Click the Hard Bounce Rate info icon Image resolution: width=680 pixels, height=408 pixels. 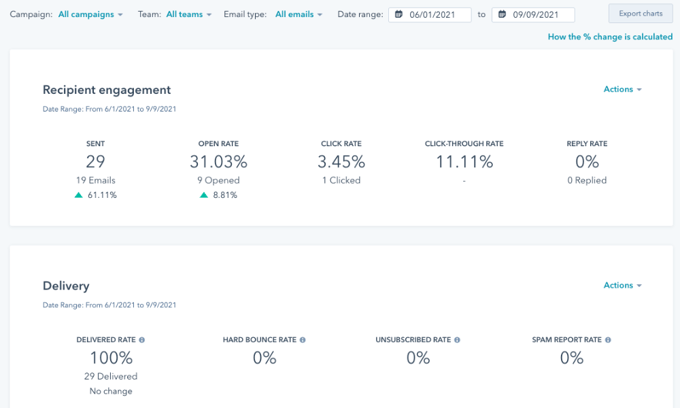click(x=303, y=340)
